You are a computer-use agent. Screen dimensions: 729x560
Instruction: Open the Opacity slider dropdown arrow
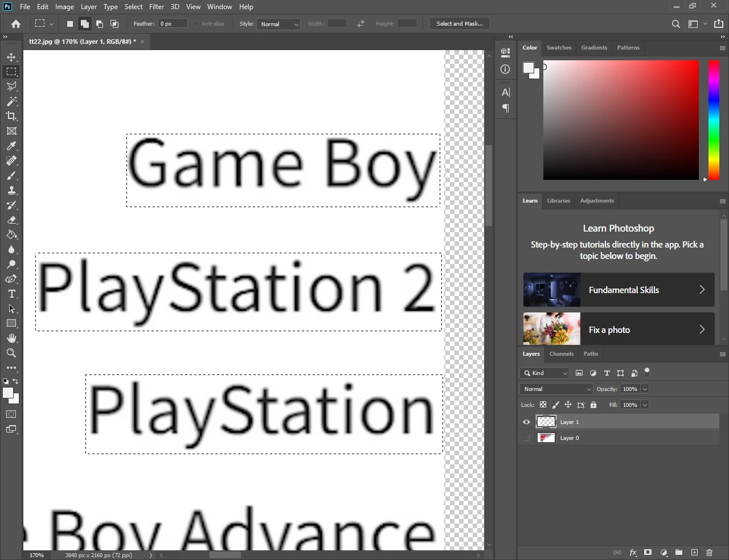(x=645, y=389)
